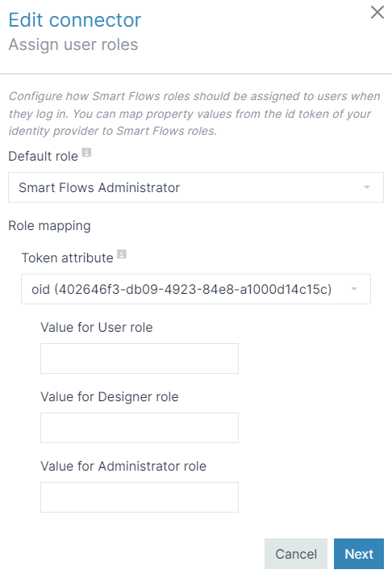This screenshot has width=392, height=578.
Task: Click the italic configuration description paragraph
Action: 194,114
